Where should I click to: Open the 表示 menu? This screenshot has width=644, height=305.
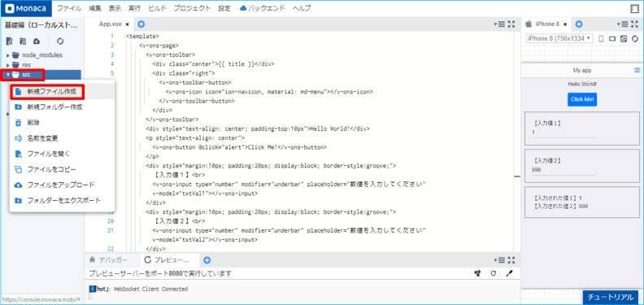coord(115,8)
